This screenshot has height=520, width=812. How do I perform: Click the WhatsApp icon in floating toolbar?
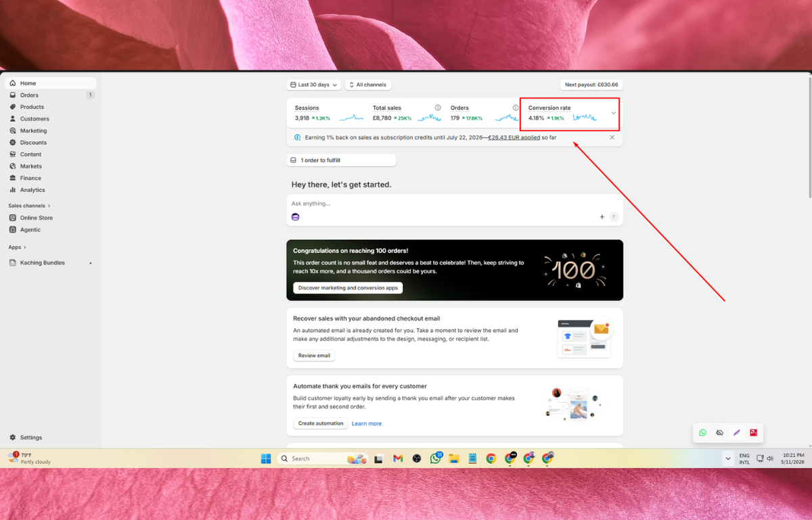[x=703, y=433]
